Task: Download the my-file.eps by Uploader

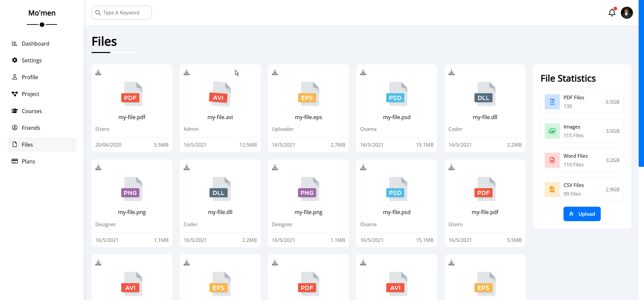Action: 275,72
